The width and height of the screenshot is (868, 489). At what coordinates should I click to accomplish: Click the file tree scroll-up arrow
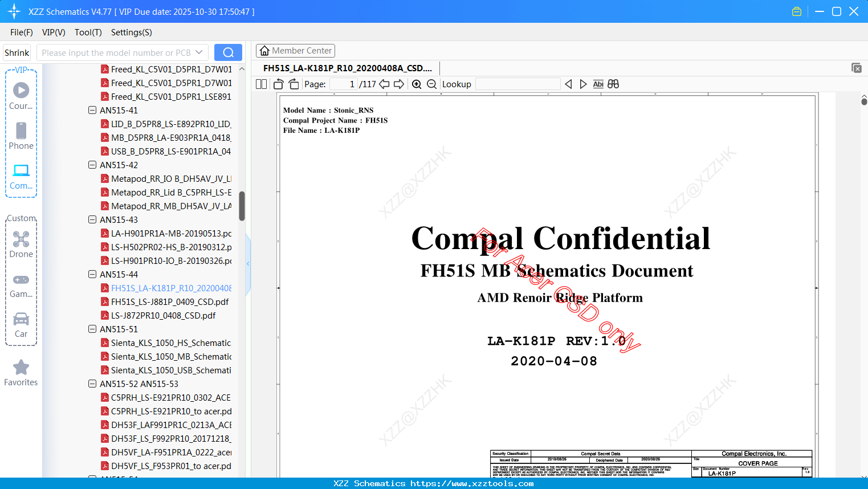[242, 69]
